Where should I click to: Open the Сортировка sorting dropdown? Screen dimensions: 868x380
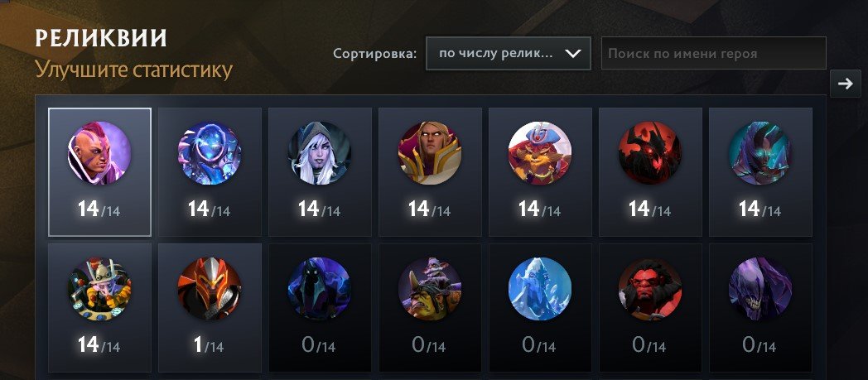point(509,54)
